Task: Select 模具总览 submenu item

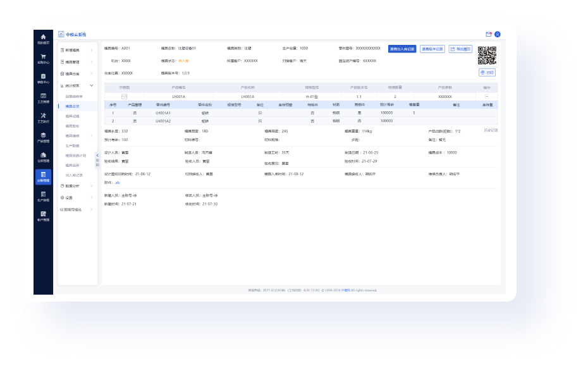Action: (x=72, y=106)
